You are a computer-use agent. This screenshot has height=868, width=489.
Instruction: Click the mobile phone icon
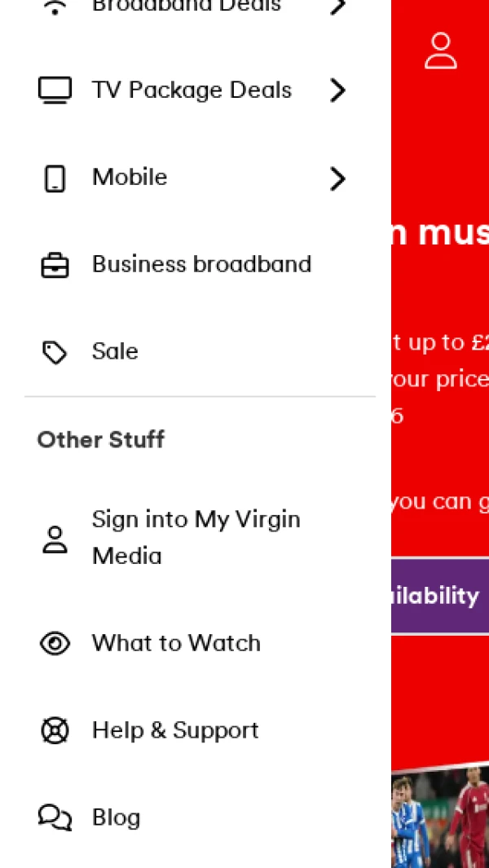pos(55,178)
